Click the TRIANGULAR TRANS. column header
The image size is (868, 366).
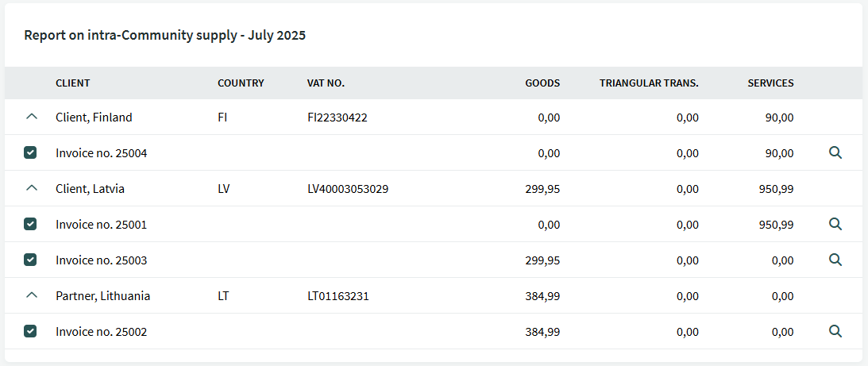point(649,83)
